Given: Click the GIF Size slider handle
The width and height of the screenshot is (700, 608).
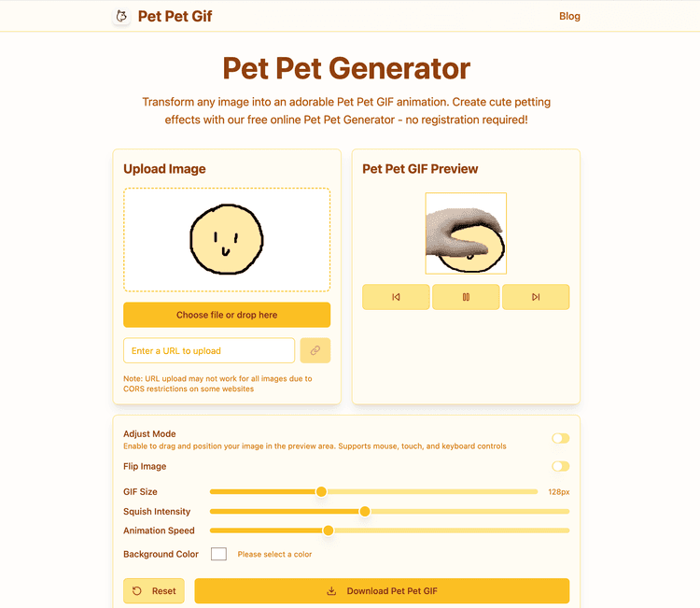Looking at the screenshot, I should [x=321, y=492].
